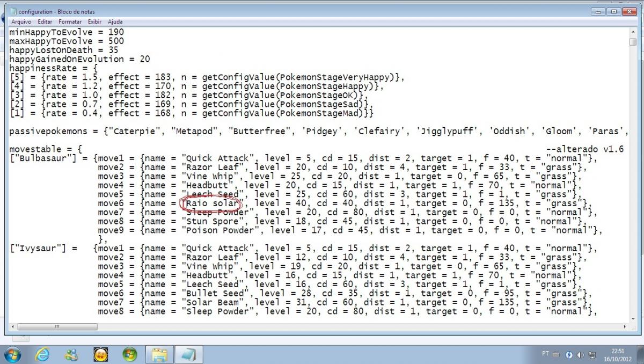Open the Ajuda menu
This screenshot has height=364, width=644.
115,22
